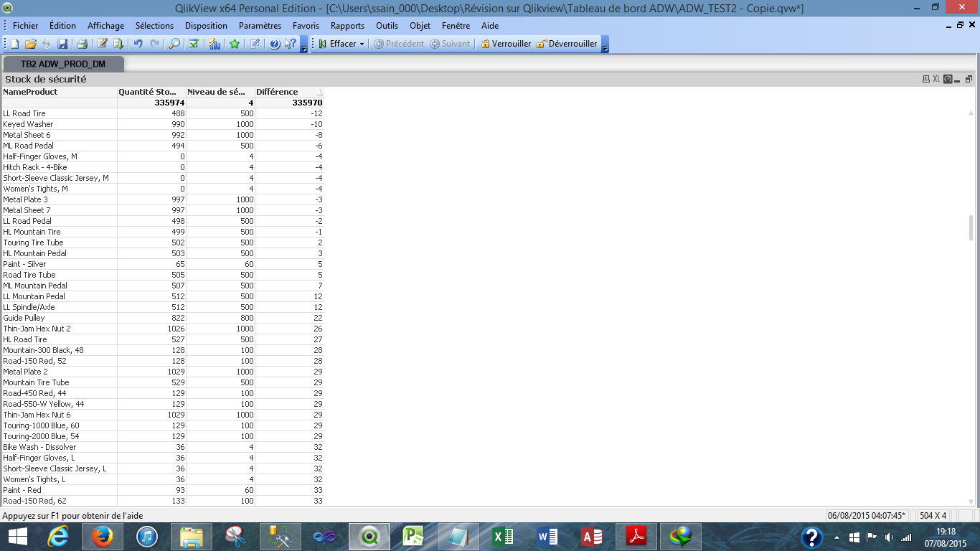The image size is (980, 551).
Task: Open the Favoris menu
Action: coord(306,26)
